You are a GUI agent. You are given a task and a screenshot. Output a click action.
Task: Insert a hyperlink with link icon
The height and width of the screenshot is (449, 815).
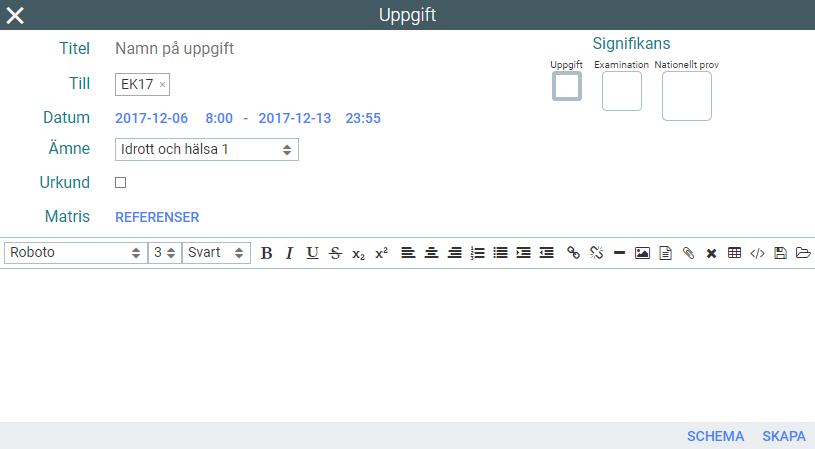click(573, 253)
